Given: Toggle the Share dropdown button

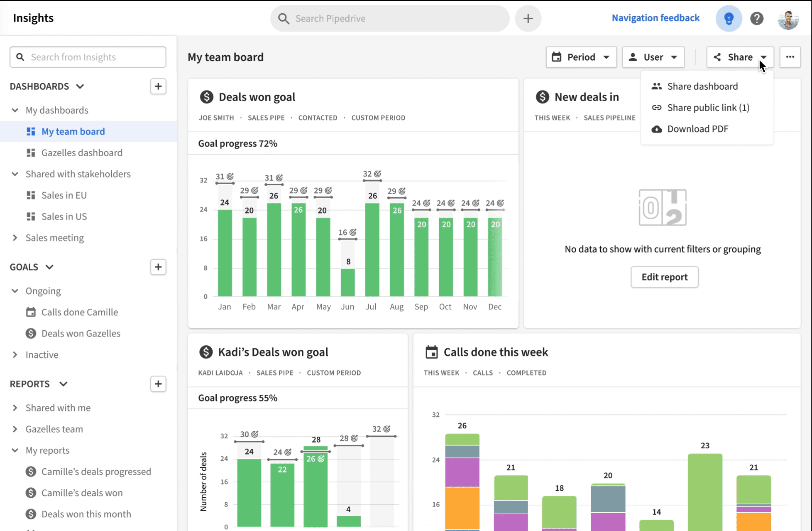Looking at the screenshot, I should click(x=740, y=57).
